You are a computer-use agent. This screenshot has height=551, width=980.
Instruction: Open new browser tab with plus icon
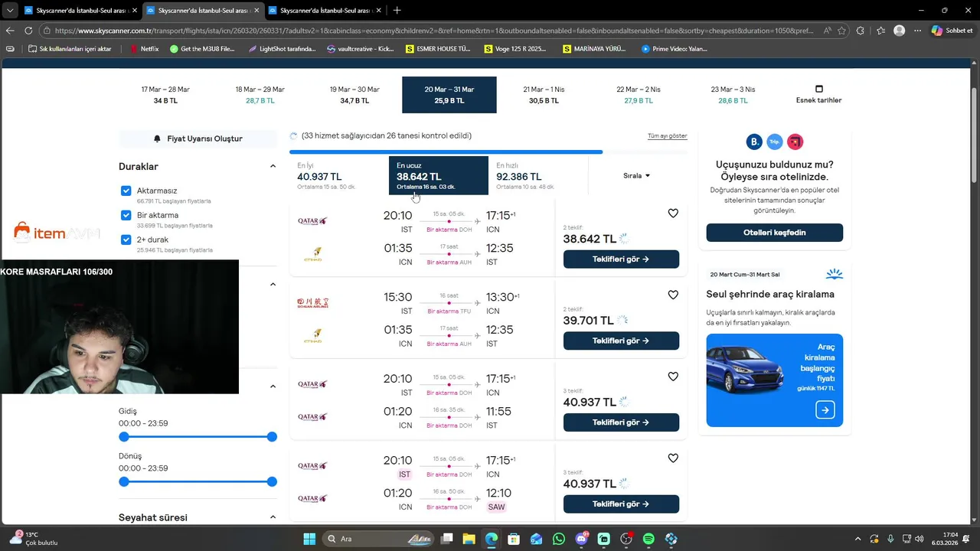397,11
